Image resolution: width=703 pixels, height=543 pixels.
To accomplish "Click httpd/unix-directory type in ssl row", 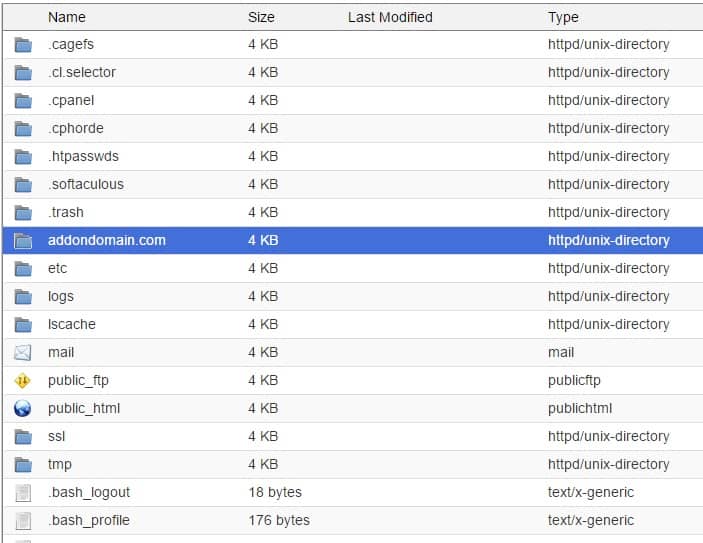I will (x=608, y=436).
